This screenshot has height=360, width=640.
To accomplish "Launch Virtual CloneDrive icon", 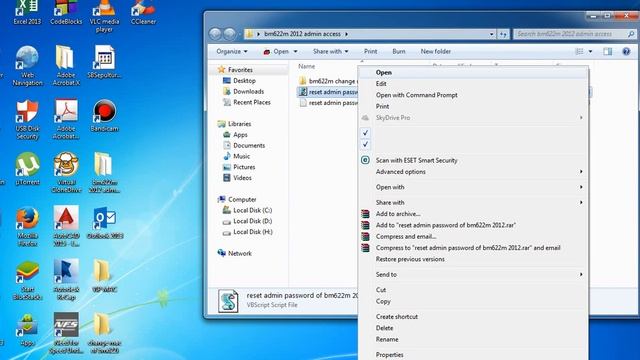I will [66, 173].
